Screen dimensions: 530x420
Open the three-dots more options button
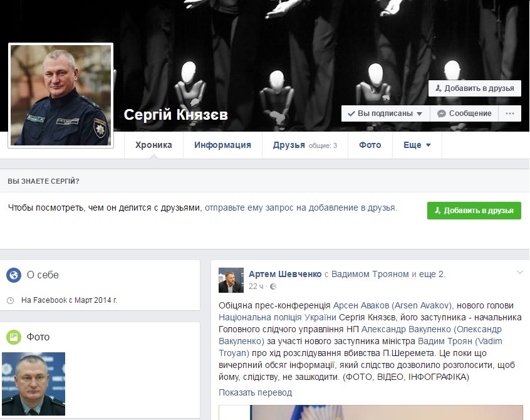510,113
